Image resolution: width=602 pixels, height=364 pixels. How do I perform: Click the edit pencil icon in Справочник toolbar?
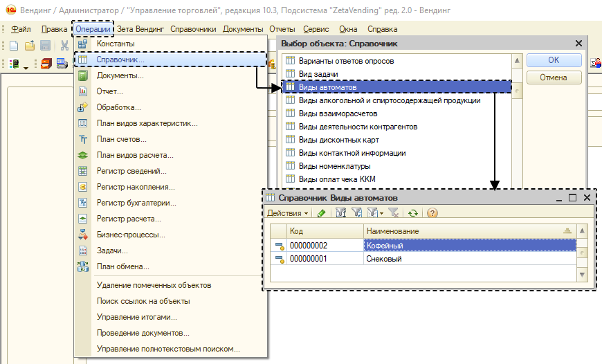[x=322, y=212]
